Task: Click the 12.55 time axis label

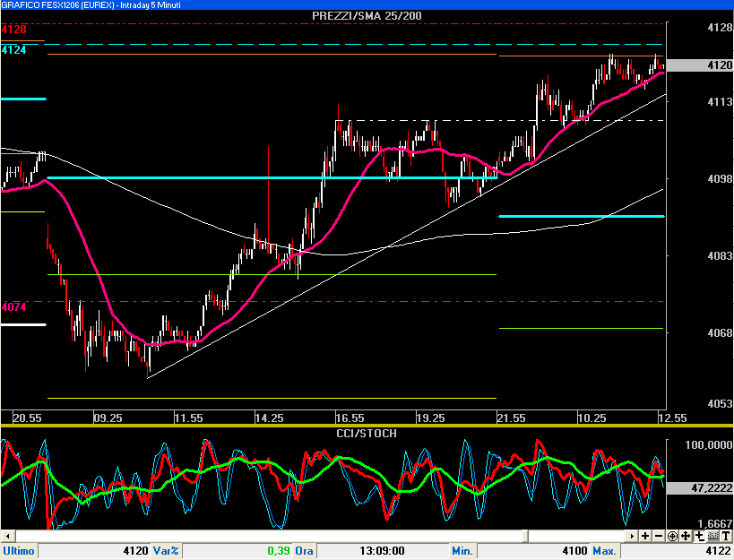Action: click(x=672, y=418)
